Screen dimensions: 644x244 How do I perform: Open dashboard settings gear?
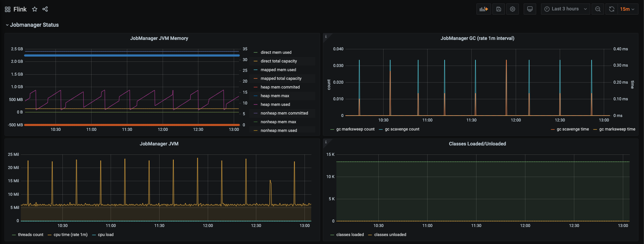coord(513,9)
